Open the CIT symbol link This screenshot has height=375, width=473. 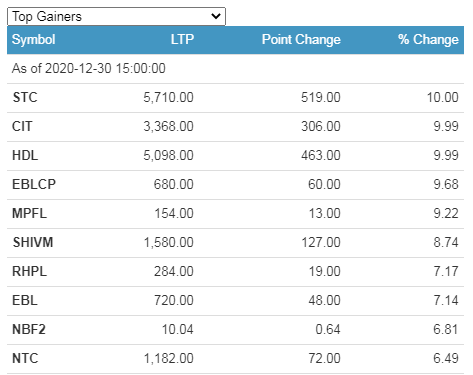click(22, 127)
